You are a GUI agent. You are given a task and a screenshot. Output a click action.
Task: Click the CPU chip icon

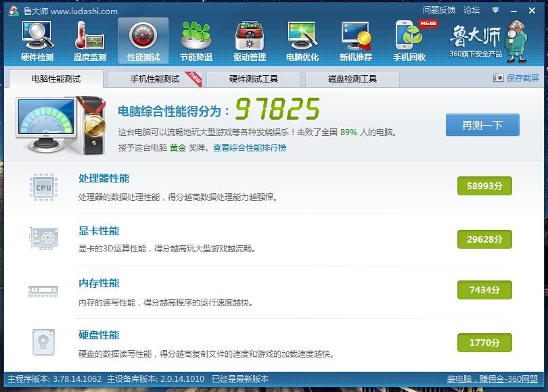43,187
